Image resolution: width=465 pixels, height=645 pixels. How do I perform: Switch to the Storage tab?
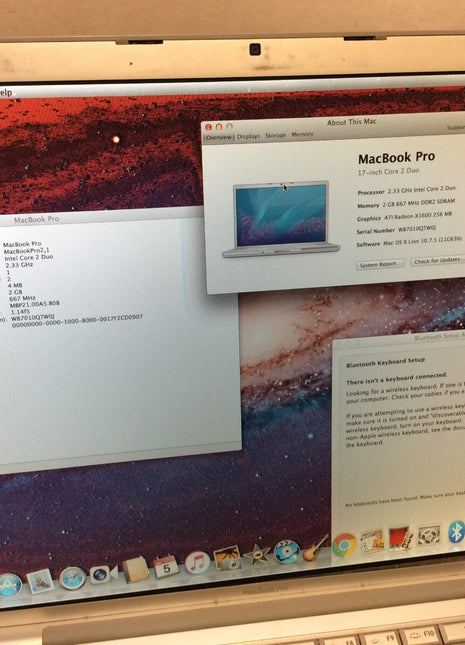[275, 135]
